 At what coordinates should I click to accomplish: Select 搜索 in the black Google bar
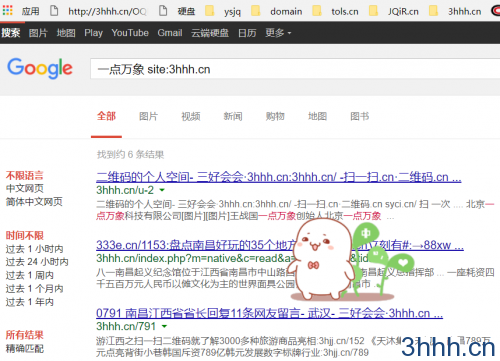click(x=11, y=33)
